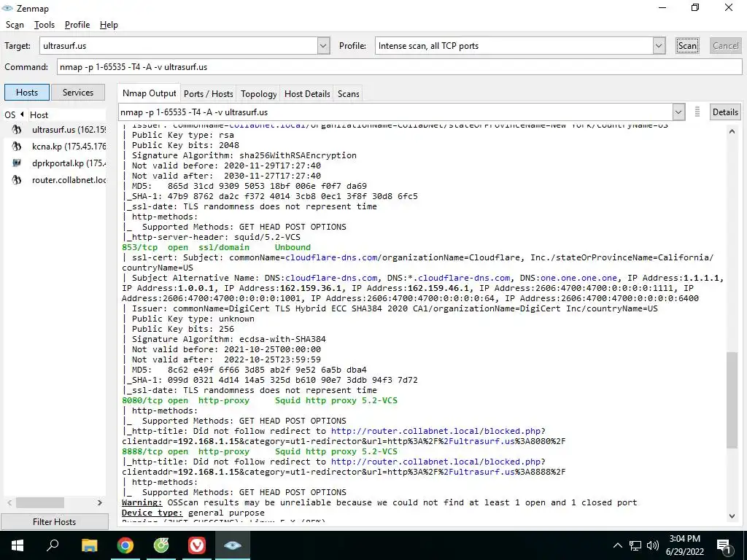Open taskbar search magnifier
The image size is (747, 560).
[53, 545]
